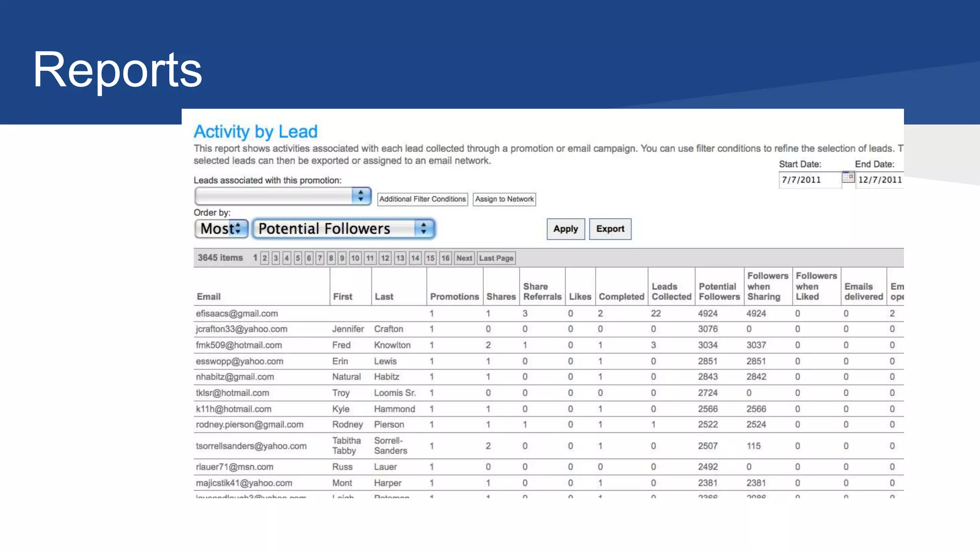Jump to page 10 of results
Viewport: 980px width, 551px height.
(355, 258)
